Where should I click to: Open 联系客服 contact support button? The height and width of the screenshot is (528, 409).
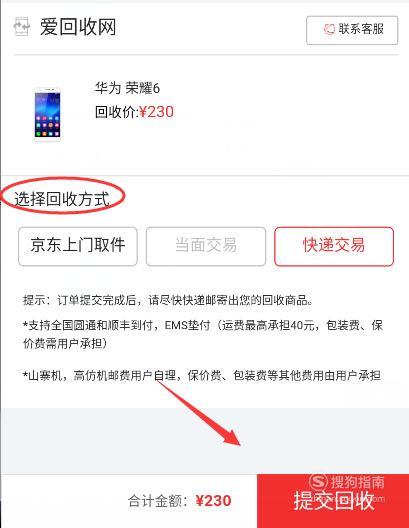click(352, 30)
